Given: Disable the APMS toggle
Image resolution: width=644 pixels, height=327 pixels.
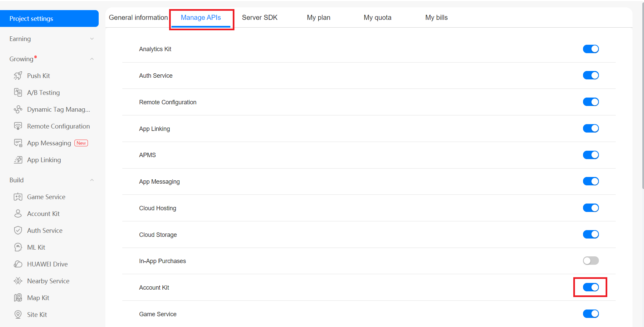Looking at the screenshot, I should click(x=591, y=155).
